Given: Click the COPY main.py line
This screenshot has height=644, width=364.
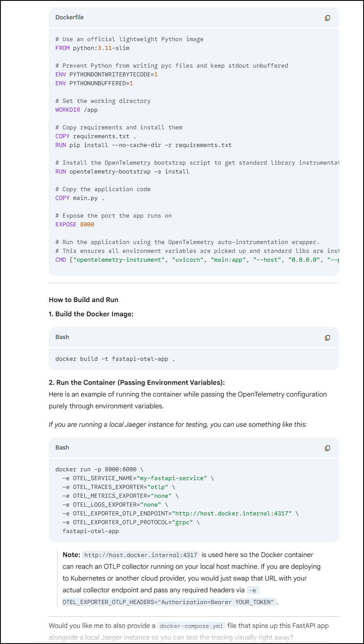Looking at the screenshot, I should point(80,198).
